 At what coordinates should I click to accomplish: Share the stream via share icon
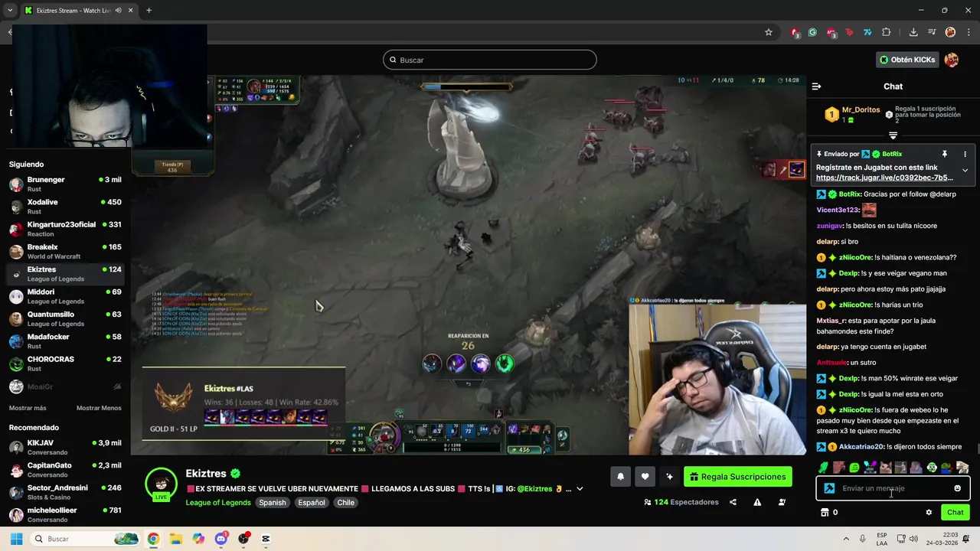[x=733, y=502]
